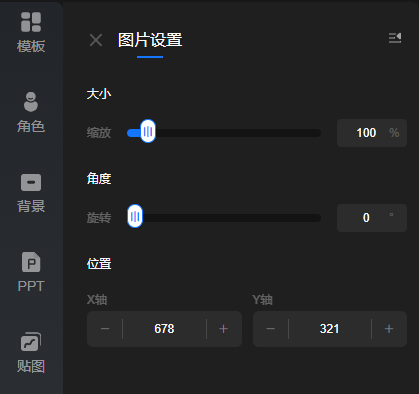Click the 旋转 slider track at its midpoint
Image resolution: width=419 pixels, height=394 pixels.
[224, 218]
